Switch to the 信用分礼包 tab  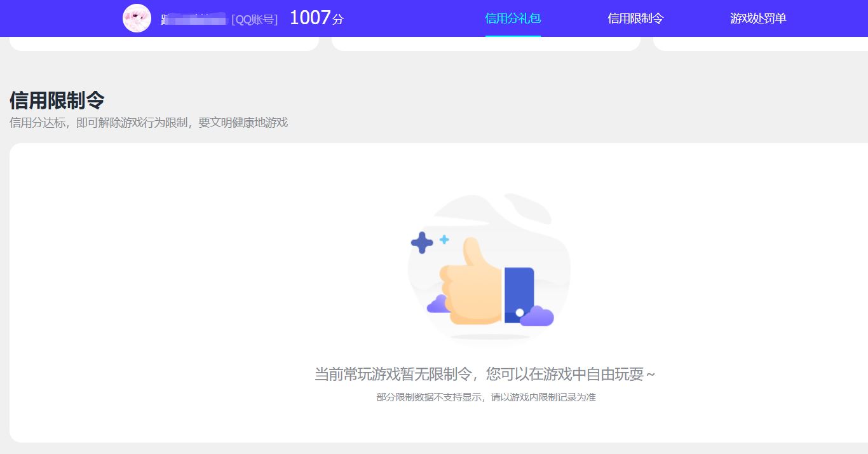(x=513, y=18)
